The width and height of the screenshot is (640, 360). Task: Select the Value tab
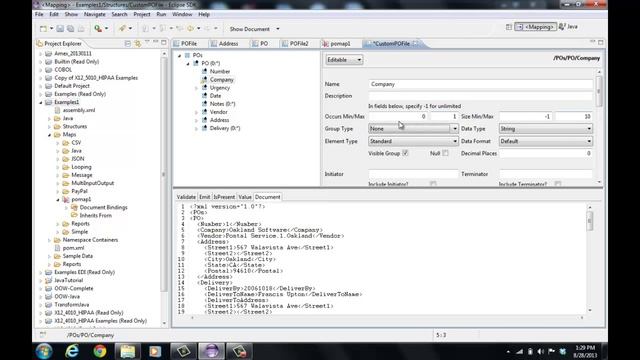pos(245,197)
